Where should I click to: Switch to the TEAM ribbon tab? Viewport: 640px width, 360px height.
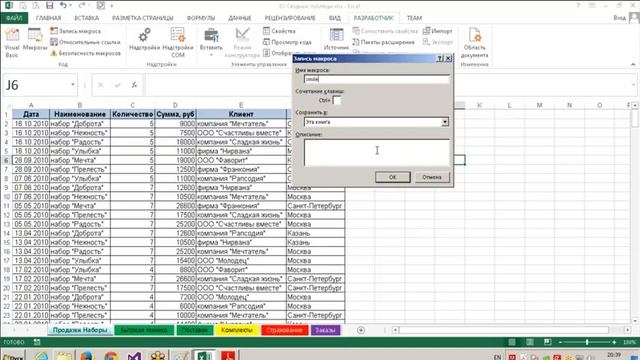(414, 18)
